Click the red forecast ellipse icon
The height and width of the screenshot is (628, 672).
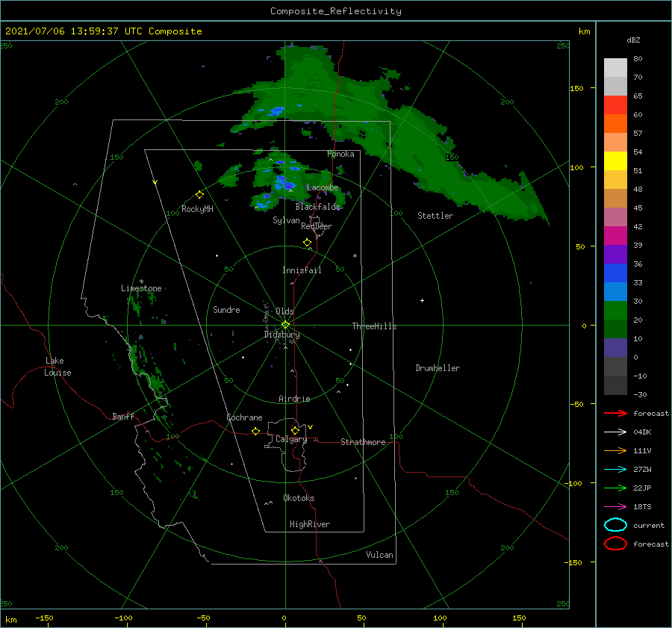pos(615,544)
